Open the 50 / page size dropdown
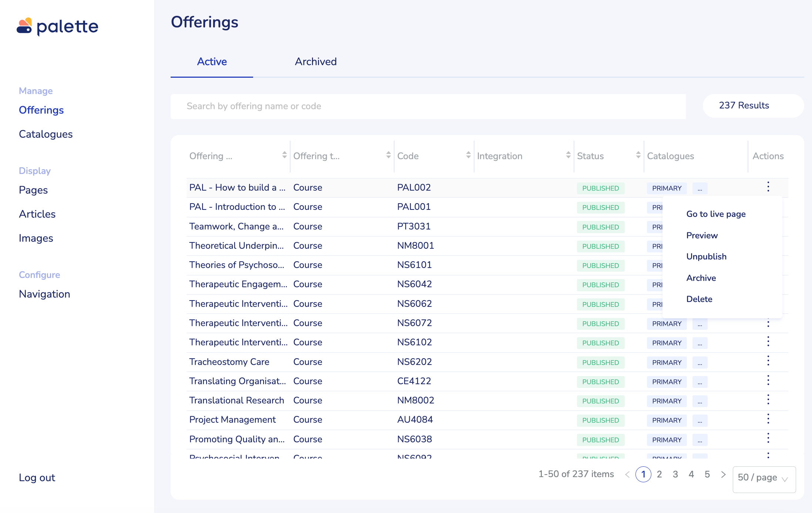The width and height of the screenshot is (812, 513). click(x=764, y=478)
